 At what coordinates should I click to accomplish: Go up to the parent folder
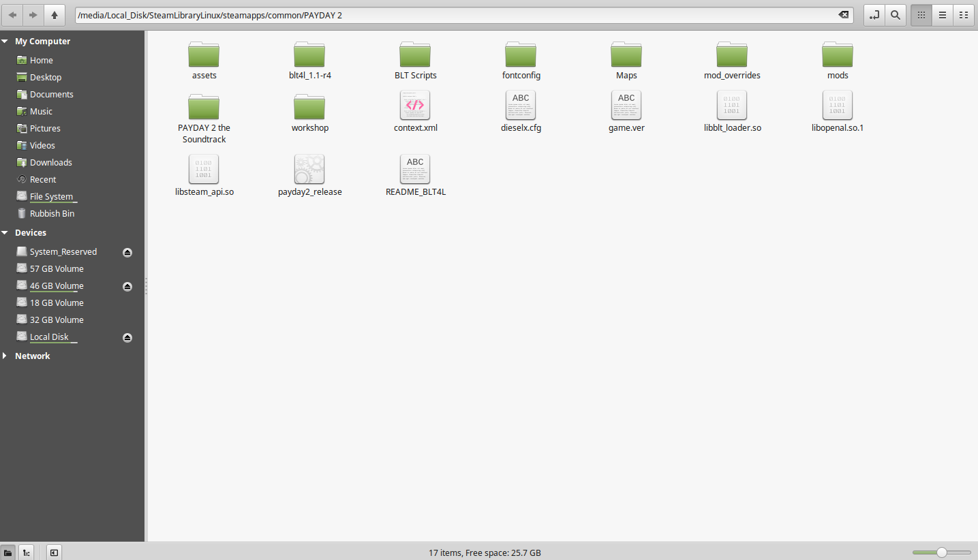(55, 14)
